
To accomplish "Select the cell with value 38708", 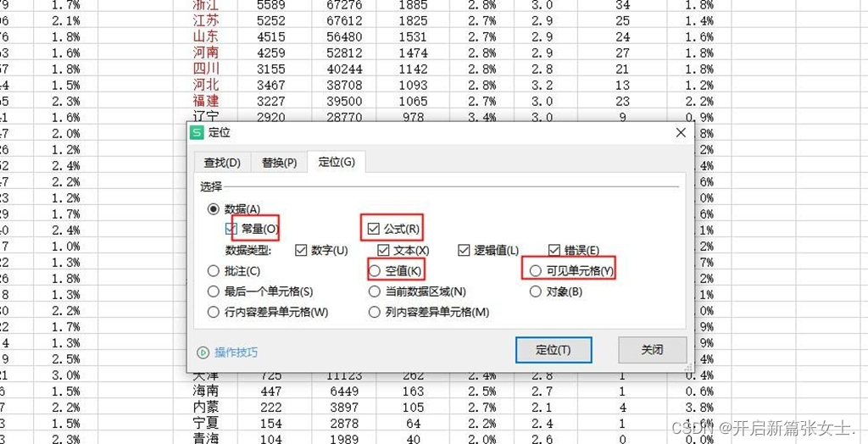I will point(344,85).
